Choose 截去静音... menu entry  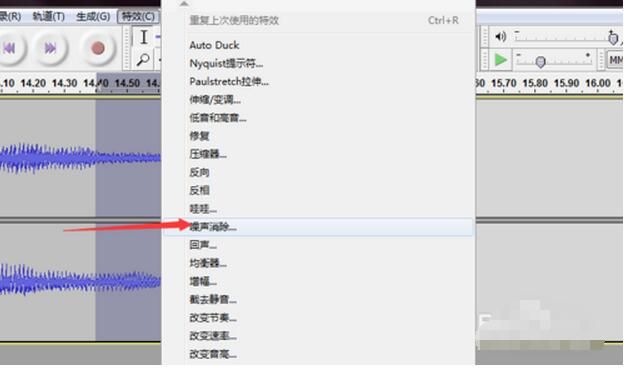(213, 300)
